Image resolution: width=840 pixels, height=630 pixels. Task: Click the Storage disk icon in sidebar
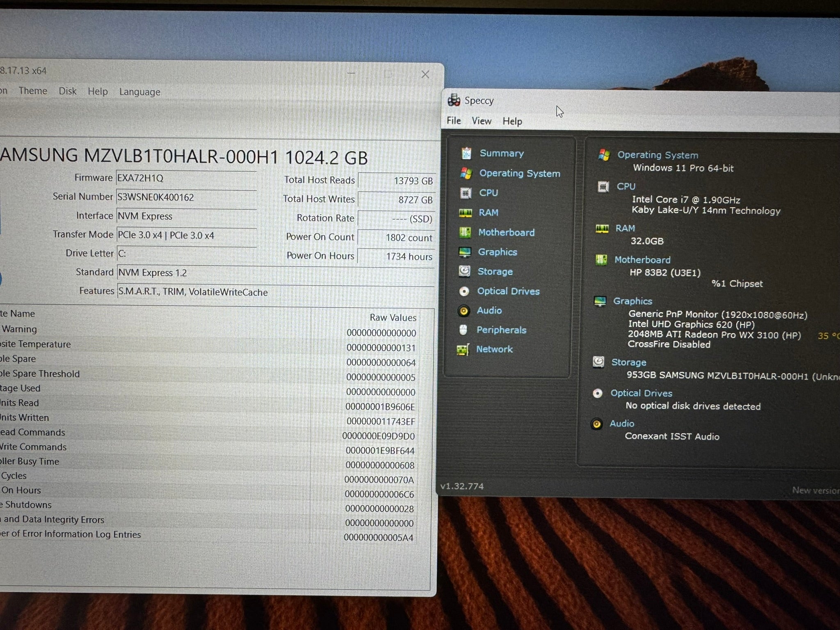(464, 271)
